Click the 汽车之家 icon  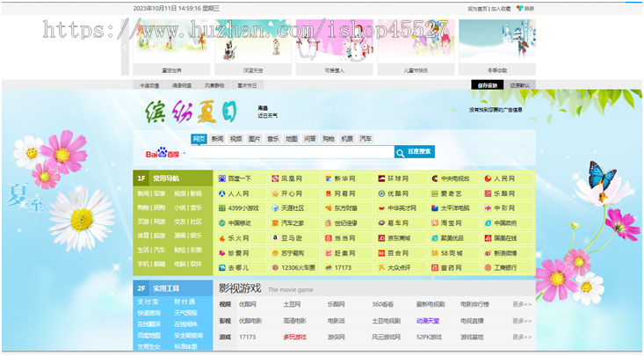[x=275, y=222]
